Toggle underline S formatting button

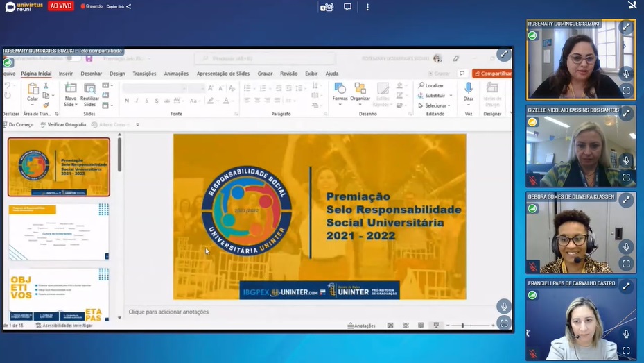pos(147,101)
